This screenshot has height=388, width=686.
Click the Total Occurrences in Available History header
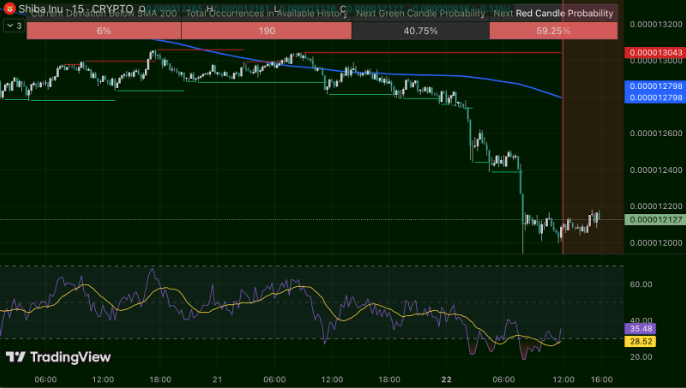tap(266, 14)
